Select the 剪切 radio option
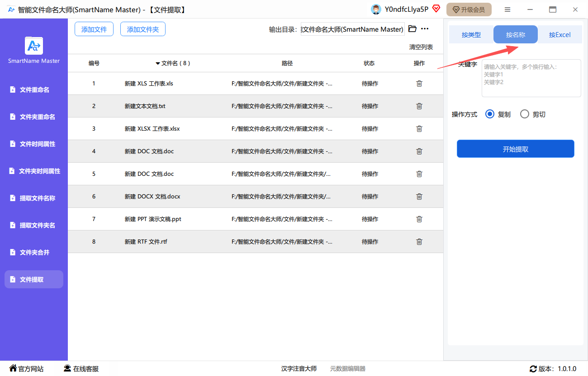The image size is (588, 376). pos(525,114)
